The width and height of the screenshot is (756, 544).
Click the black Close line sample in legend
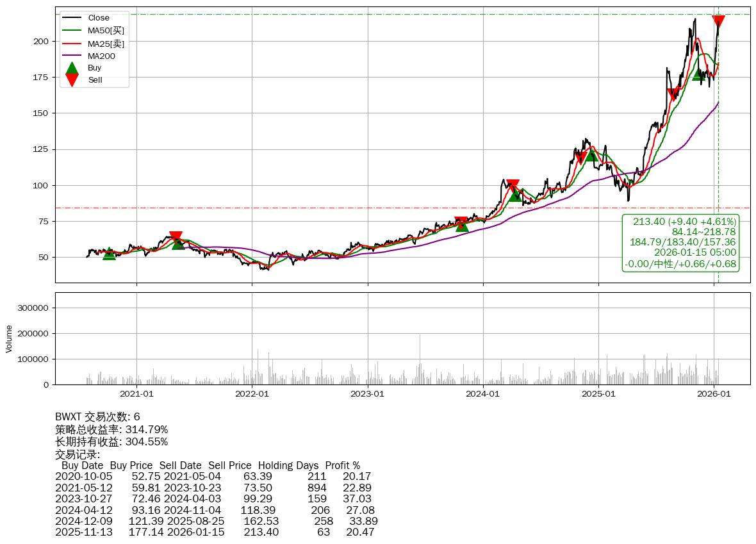(x=72, y=18)
